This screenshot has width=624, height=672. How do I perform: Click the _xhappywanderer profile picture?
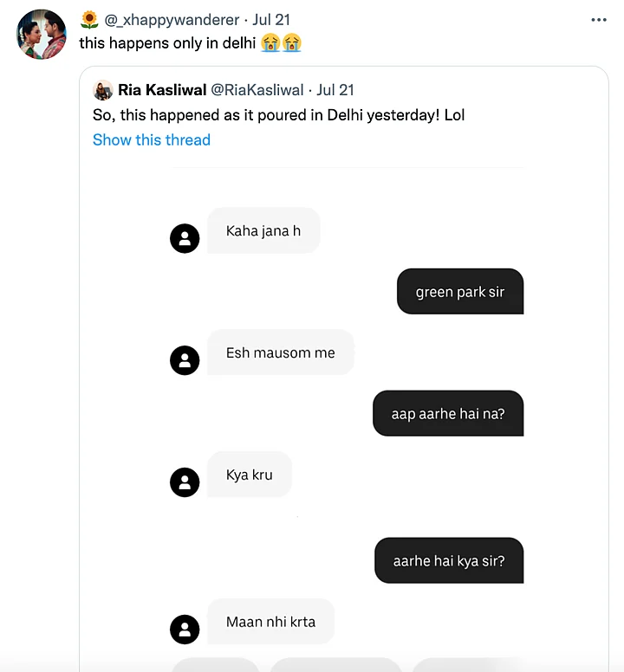(42, 35)
